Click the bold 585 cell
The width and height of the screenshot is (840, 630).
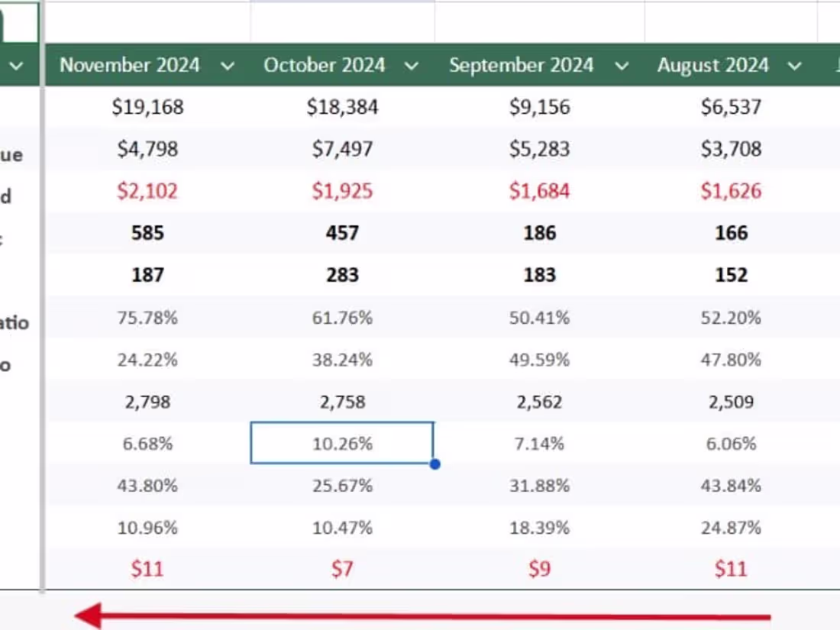(147, 233)
